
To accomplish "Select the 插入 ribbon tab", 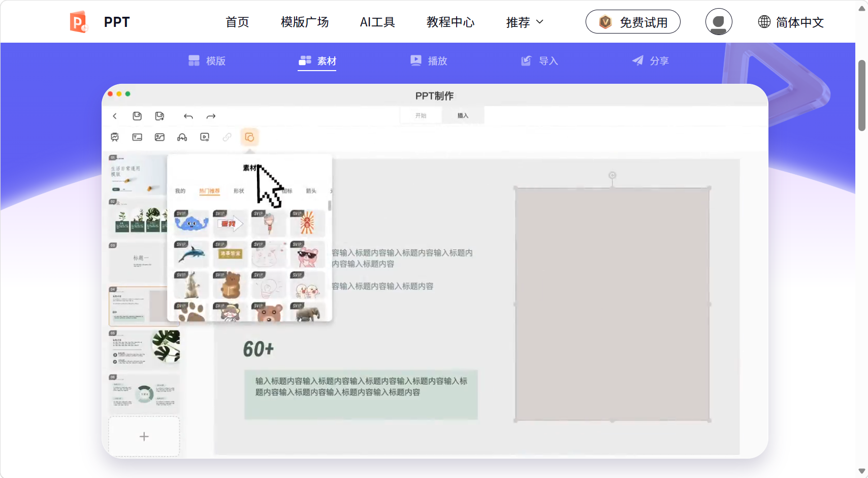I will click(463, 115).
